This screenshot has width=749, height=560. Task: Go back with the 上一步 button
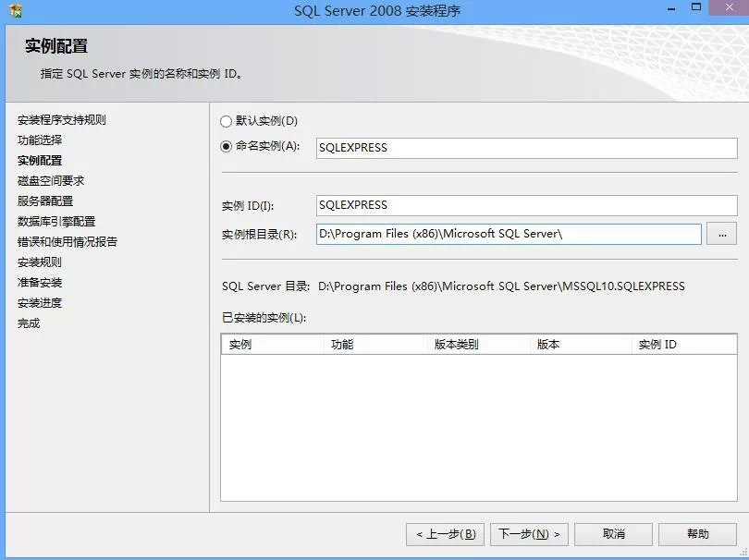(445, 534)
